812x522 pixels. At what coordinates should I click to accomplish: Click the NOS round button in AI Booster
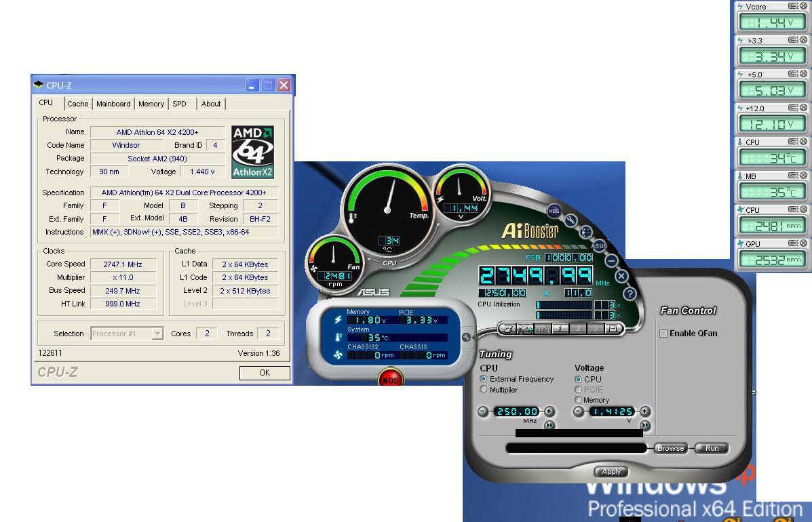click(x=554, y=211)
